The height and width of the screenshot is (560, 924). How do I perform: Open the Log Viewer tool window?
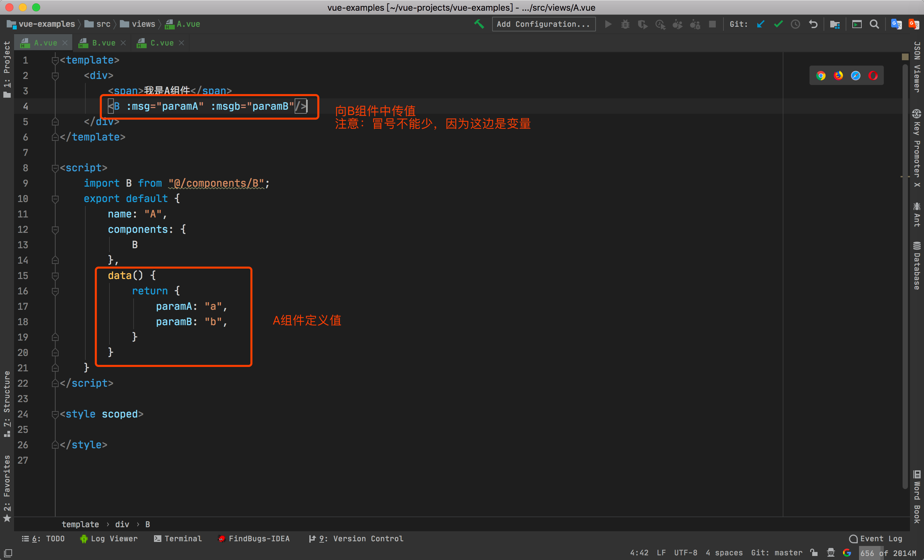pyautogui.click(x=109, y=538)
